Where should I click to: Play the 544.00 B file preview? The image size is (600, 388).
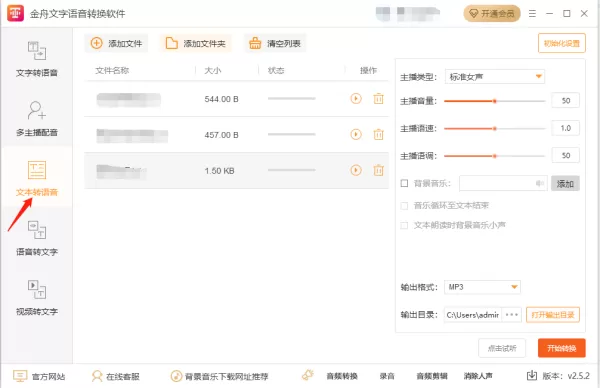(x=356, y=99)
